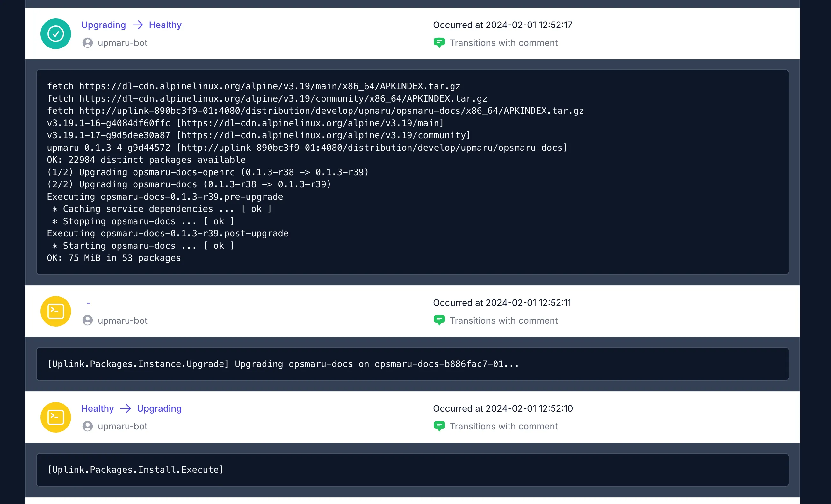Click the log line fetching community APKINDEX.tar.gz
The width and height of the screenshot is (831, 504).
(x=267, y=98)
